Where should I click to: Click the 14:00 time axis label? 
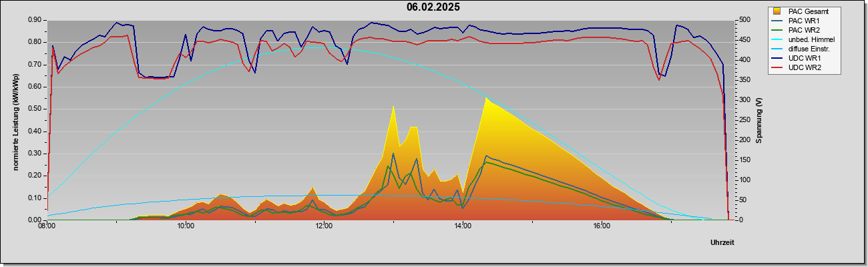(463, 226)
